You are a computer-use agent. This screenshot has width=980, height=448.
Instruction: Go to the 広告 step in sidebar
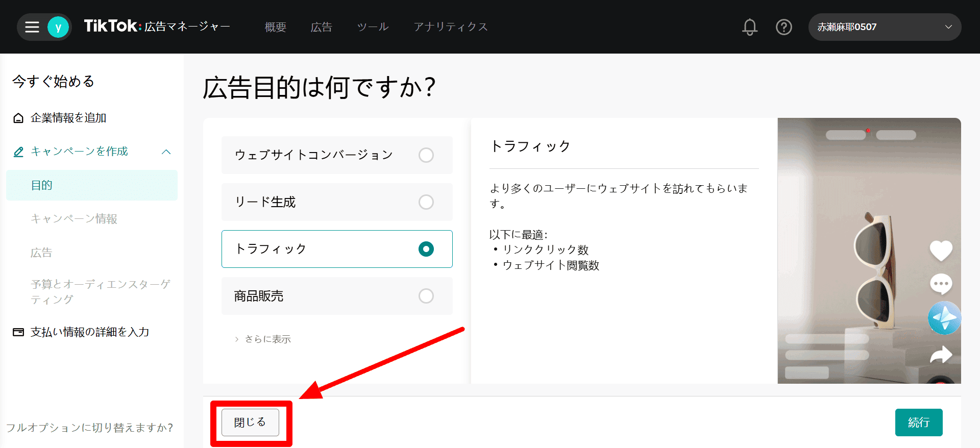tap(41, 253)
